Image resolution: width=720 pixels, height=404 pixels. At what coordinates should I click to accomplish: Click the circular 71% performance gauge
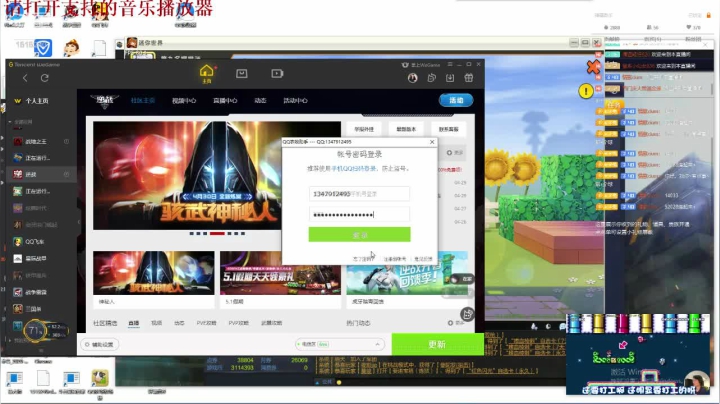(35, 330)
